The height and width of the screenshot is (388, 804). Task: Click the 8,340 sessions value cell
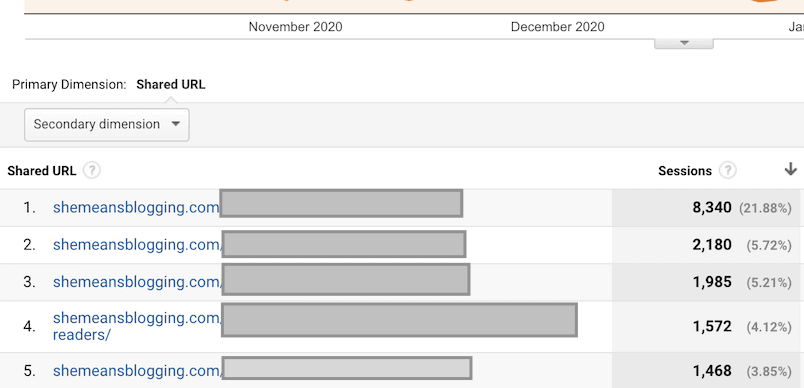coord(712,208)
